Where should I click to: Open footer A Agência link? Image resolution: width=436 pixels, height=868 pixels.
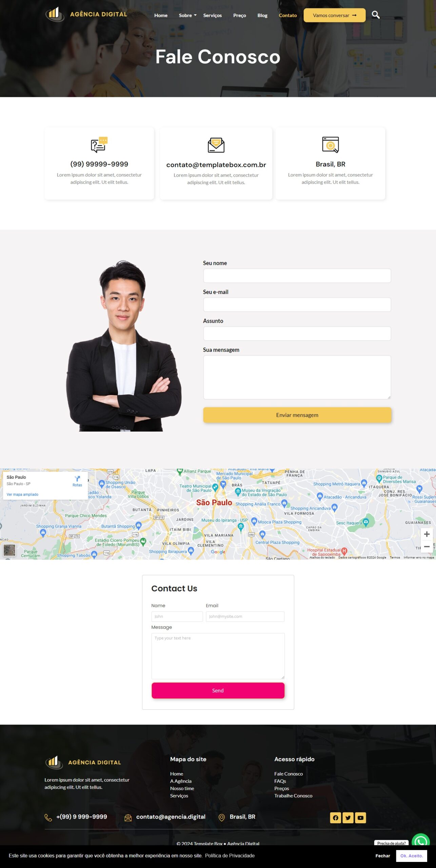[x=181, y=781]
